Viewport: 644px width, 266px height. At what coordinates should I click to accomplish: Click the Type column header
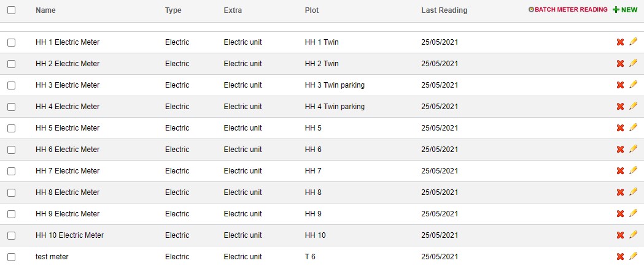pyautogui.click(x=173, y=10)
